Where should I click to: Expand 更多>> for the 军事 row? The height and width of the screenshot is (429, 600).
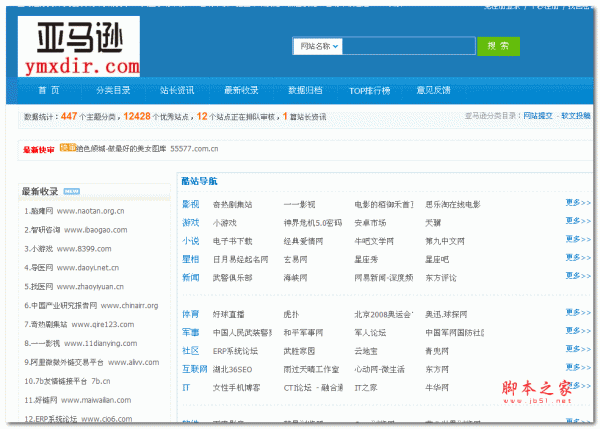578,331
